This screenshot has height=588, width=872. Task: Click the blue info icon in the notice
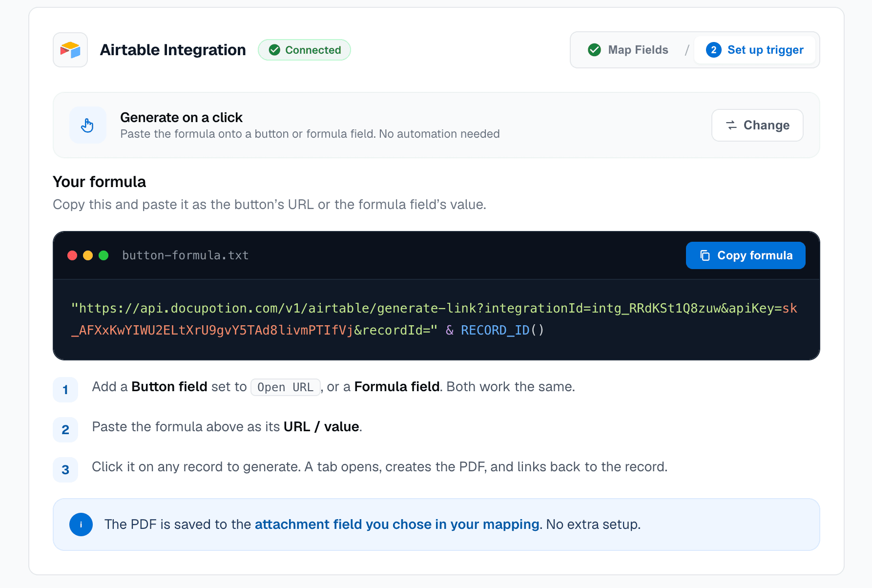tap(81, 525)
